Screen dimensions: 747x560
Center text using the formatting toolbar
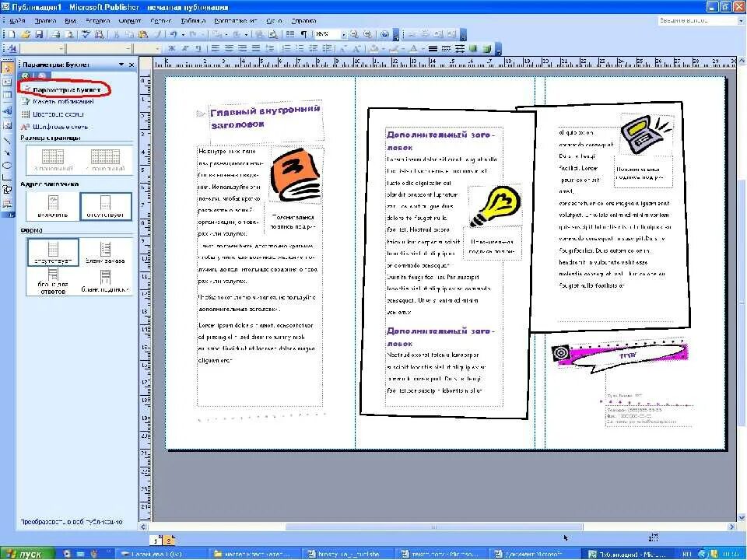(229, 48)
